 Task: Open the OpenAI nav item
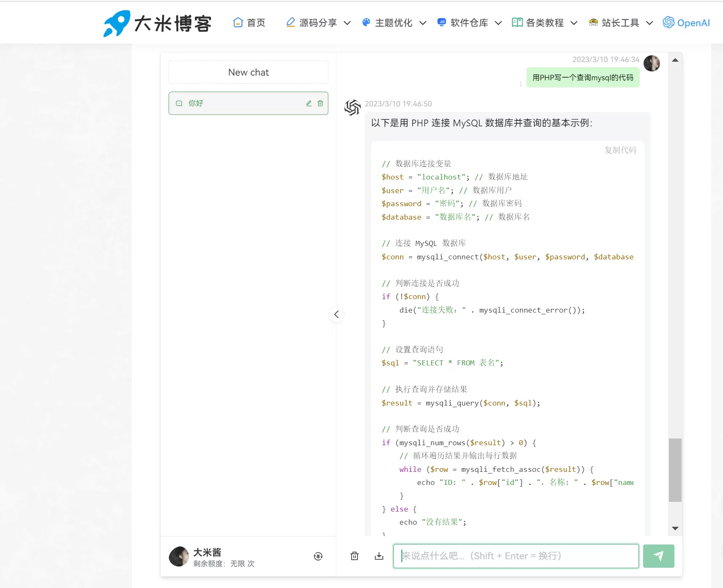pos(686,23)
